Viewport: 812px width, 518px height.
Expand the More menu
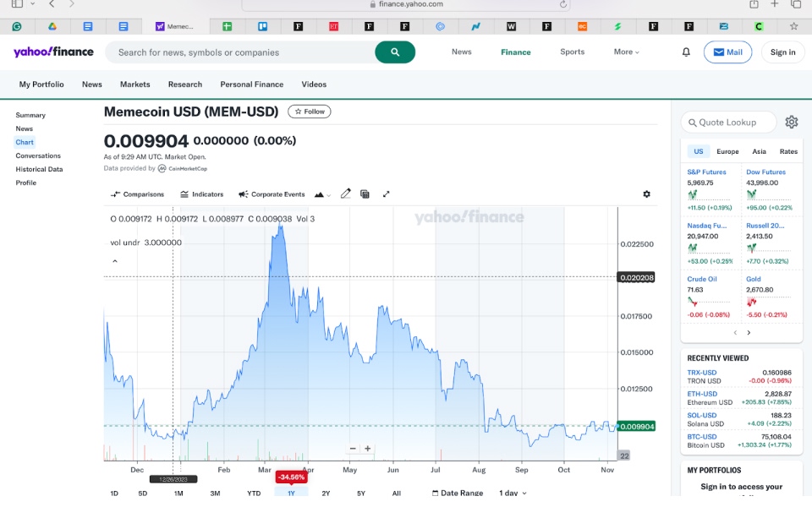pos(626,52)
